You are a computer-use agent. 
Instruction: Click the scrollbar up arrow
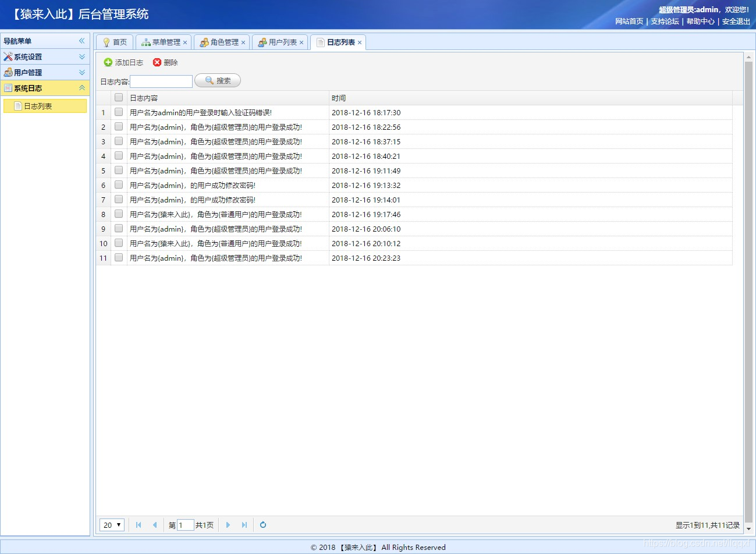(x=748, y=56)
